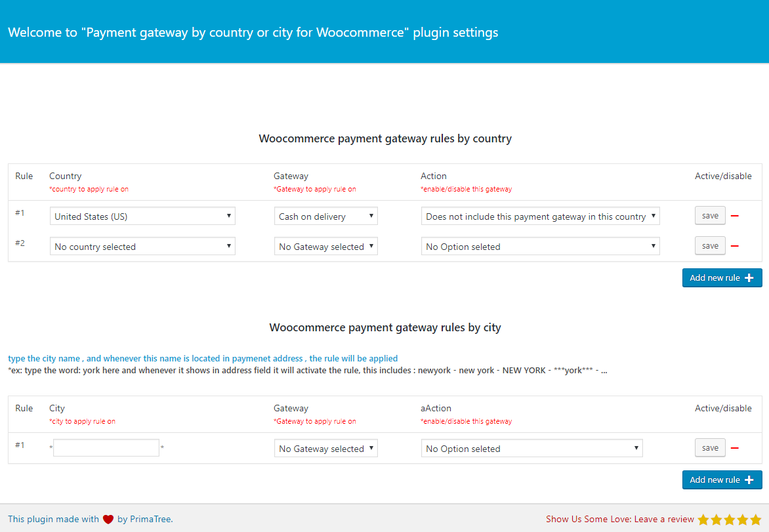Click plus icon on city Add new rule
This screenshot has height=532, width=769.
749,480
